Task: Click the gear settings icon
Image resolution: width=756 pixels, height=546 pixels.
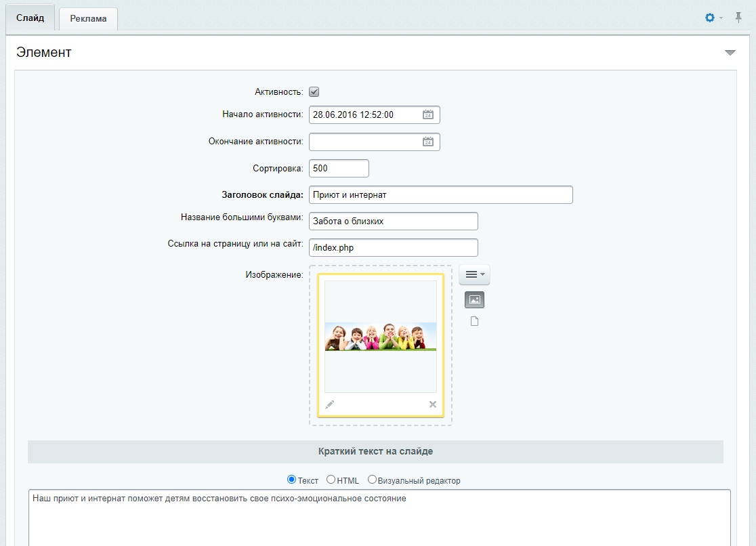Action: point(710,18)
